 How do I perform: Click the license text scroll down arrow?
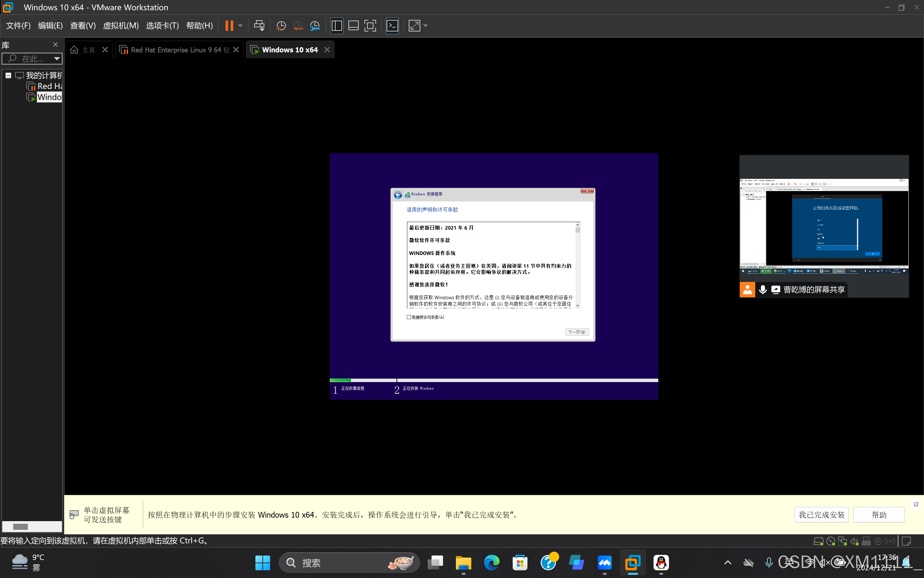pyautogui.click(x=578, y=305)
